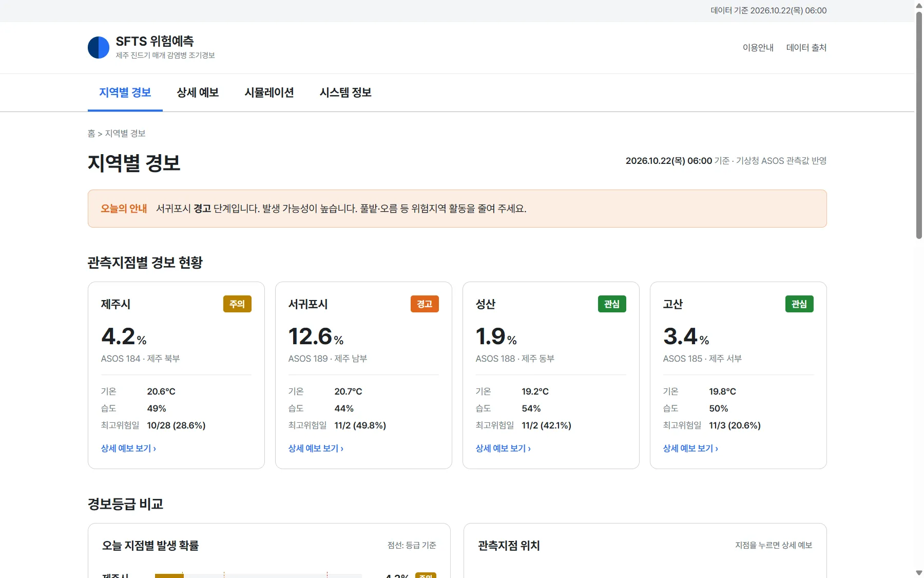Click the SFTS 위험예측 site title
Image resolution: width=924 pixels, height=578 pixels.
click(155, 41)
